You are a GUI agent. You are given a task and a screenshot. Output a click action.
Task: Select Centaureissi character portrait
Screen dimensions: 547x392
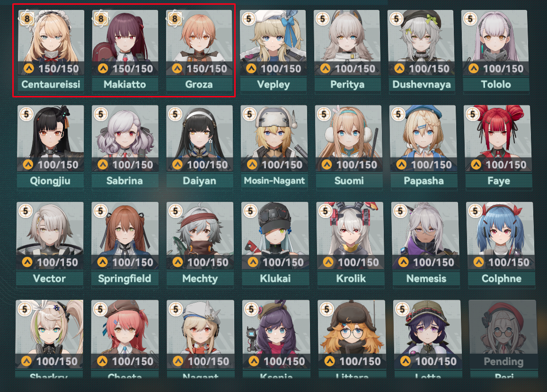point(51,43)
